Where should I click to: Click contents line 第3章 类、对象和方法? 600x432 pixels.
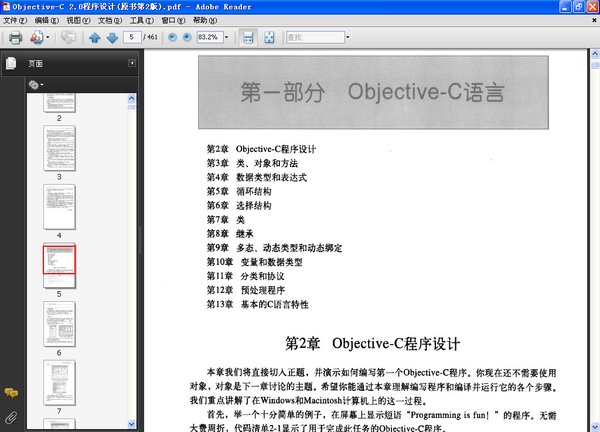(252, 163)
